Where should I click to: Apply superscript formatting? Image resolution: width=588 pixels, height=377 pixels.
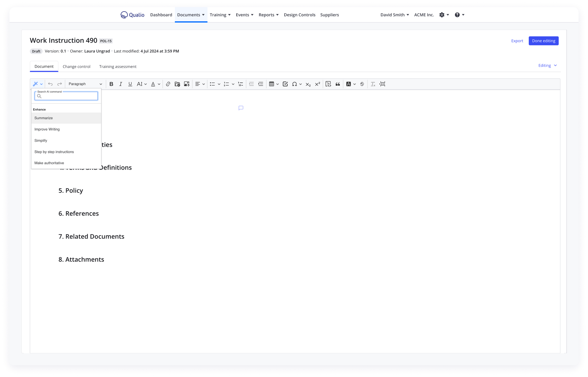coord(317,84)
